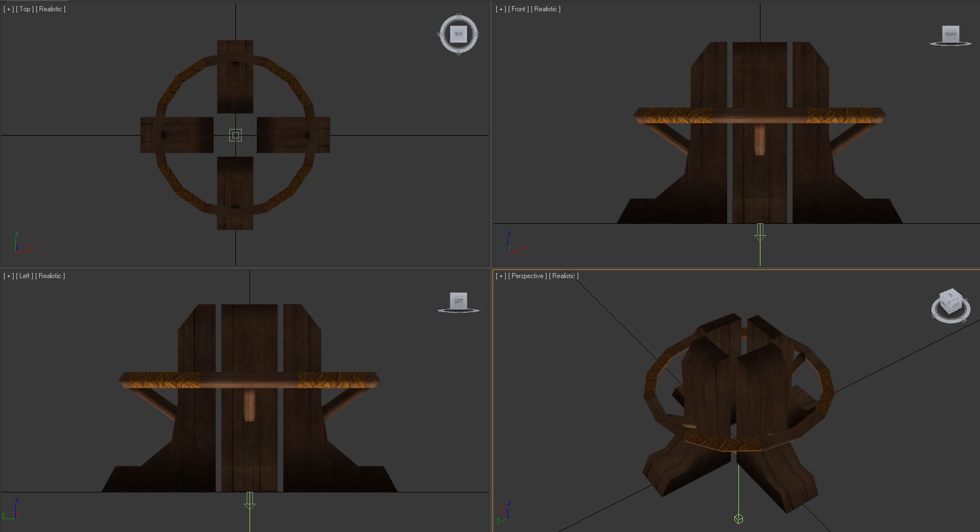The image size is (980, 532).
Task: Open the [Realistic] shading menu in Front viewport
Action: coord(545,9)
